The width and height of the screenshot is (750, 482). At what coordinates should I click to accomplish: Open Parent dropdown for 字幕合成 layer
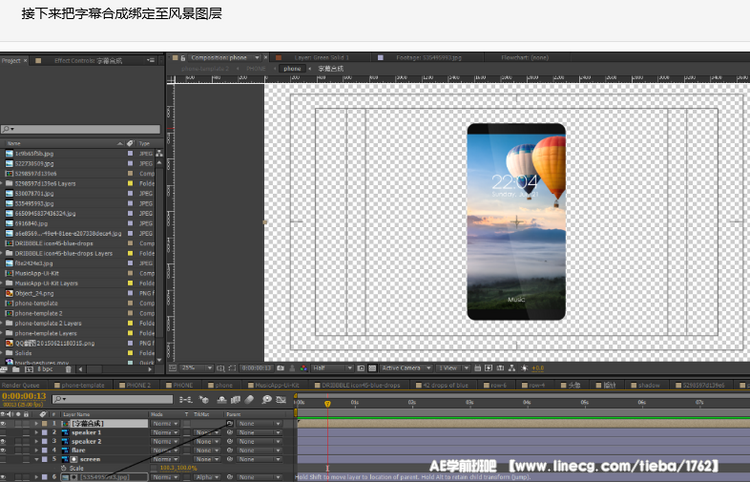click(x=259, y=424)
